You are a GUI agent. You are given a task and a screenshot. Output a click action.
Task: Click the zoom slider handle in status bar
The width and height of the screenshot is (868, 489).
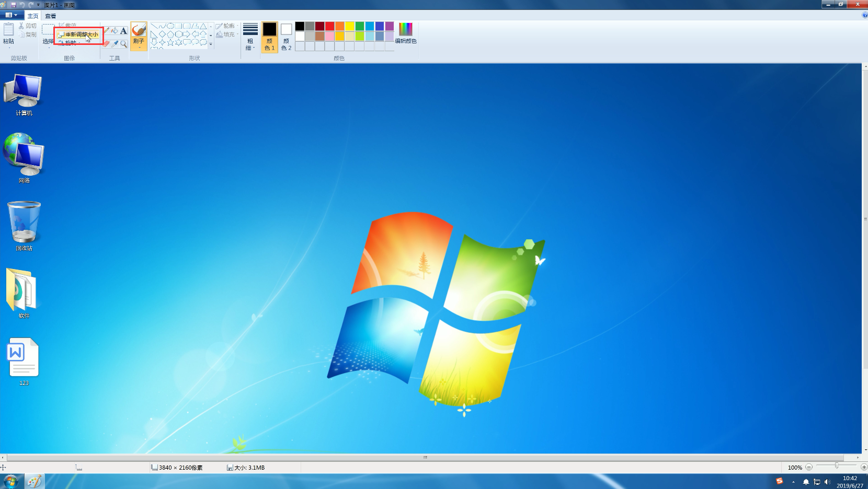pyautogui.click(x=837, y=465)
